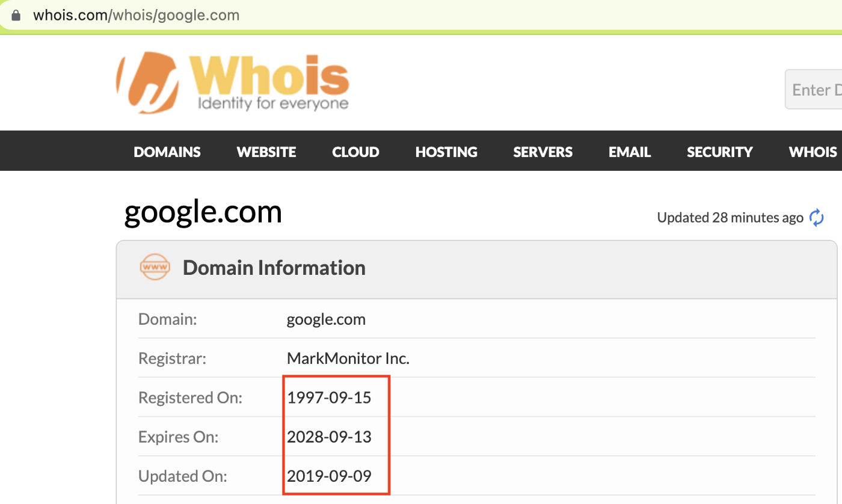Open the SECURITY menu

719,152
